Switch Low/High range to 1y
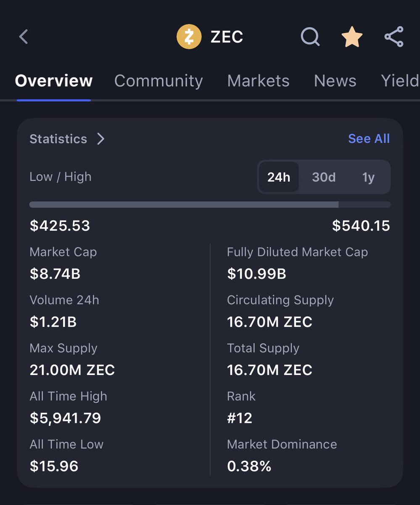 pyautogui.click(x=368, y=177)
